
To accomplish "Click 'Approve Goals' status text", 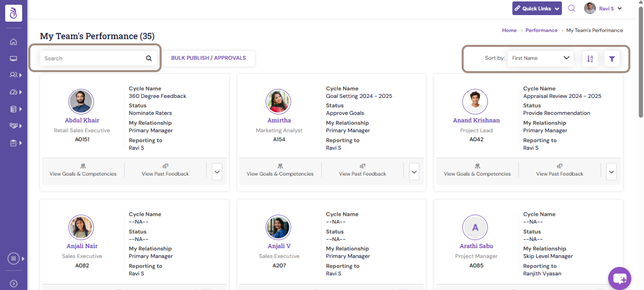I will (x=345, y=113).
